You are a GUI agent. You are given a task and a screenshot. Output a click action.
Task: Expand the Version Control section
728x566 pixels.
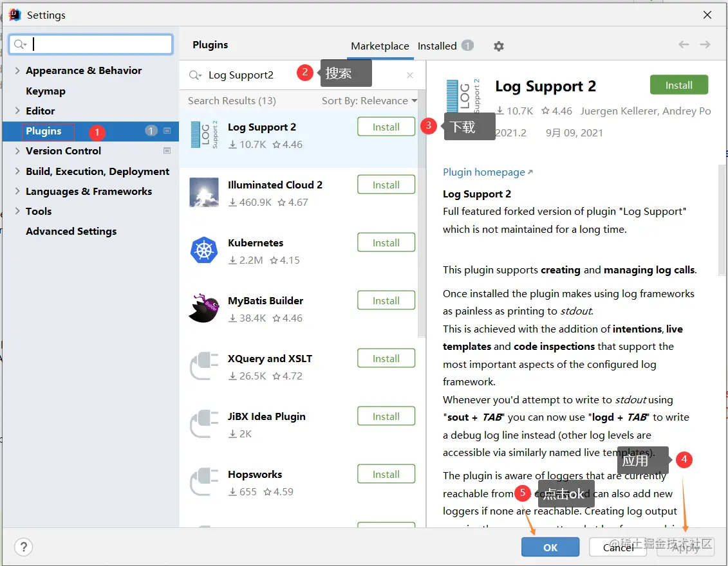pyautogui.click(x=17, y=151)
